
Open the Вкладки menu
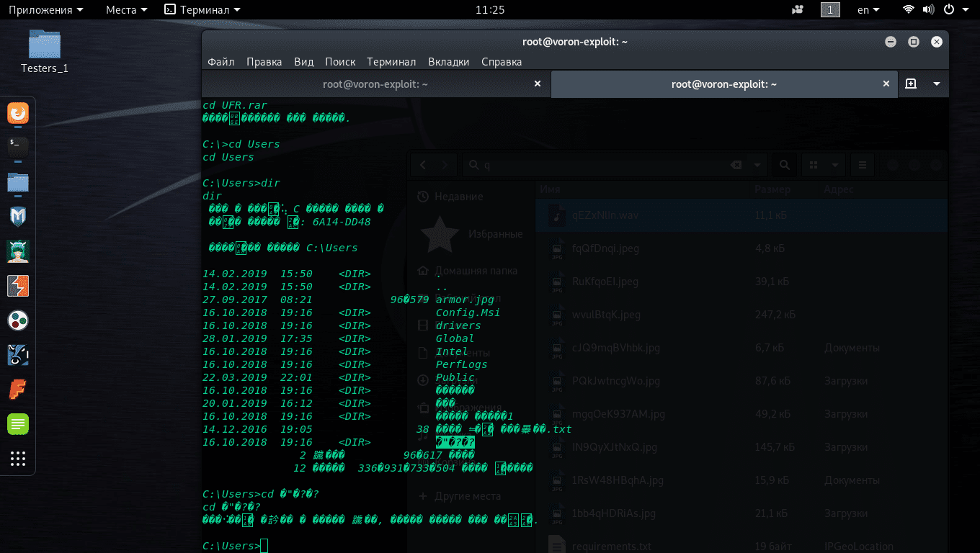(x=448, y=62)
